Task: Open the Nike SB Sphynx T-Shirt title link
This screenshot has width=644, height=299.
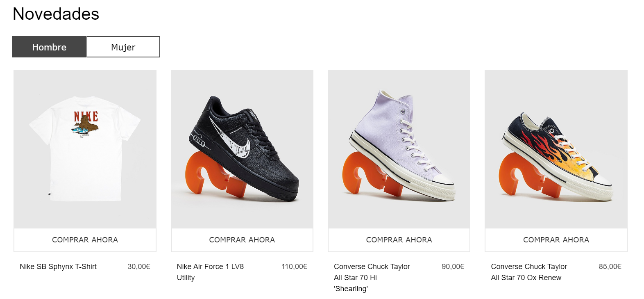Action: 58,267
